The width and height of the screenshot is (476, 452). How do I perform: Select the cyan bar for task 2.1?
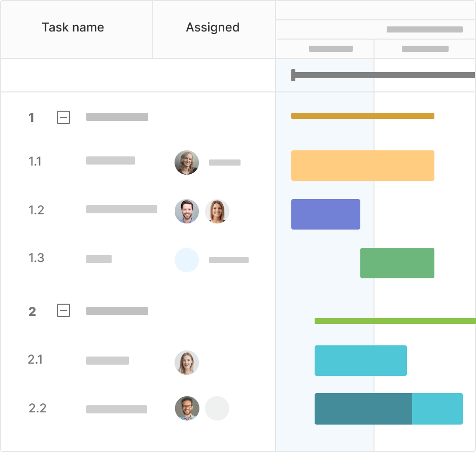pos(361,361)
